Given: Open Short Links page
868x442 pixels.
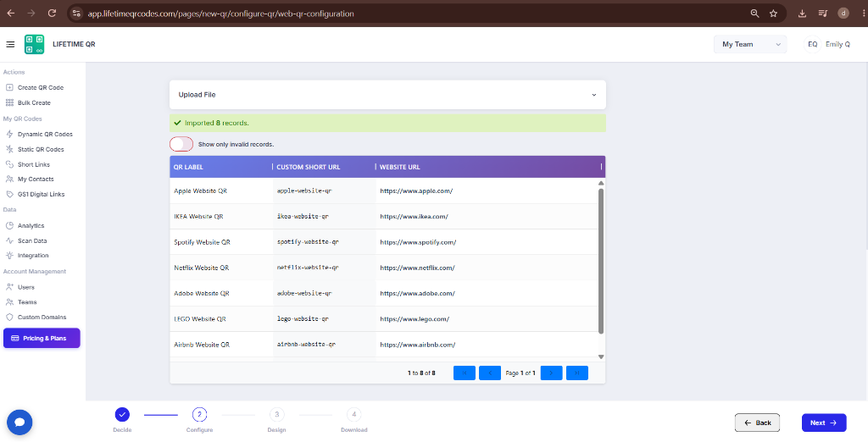Looking at the screenshot, I should pos(28,164).
